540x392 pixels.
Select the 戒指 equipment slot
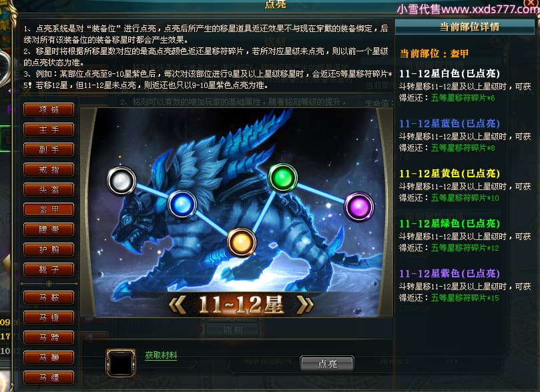(x=49, y=169)
